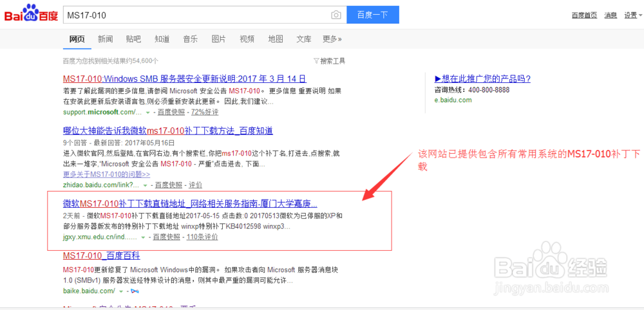Expand dropdown arrow next to support.microsoft.com
644x310 pixels.
[147, 113]
